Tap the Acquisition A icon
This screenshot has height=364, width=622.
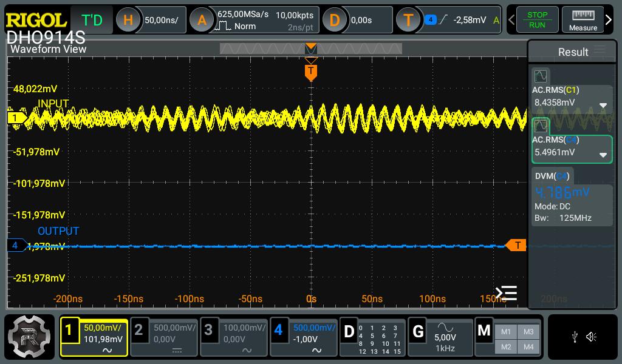[202, 20]
